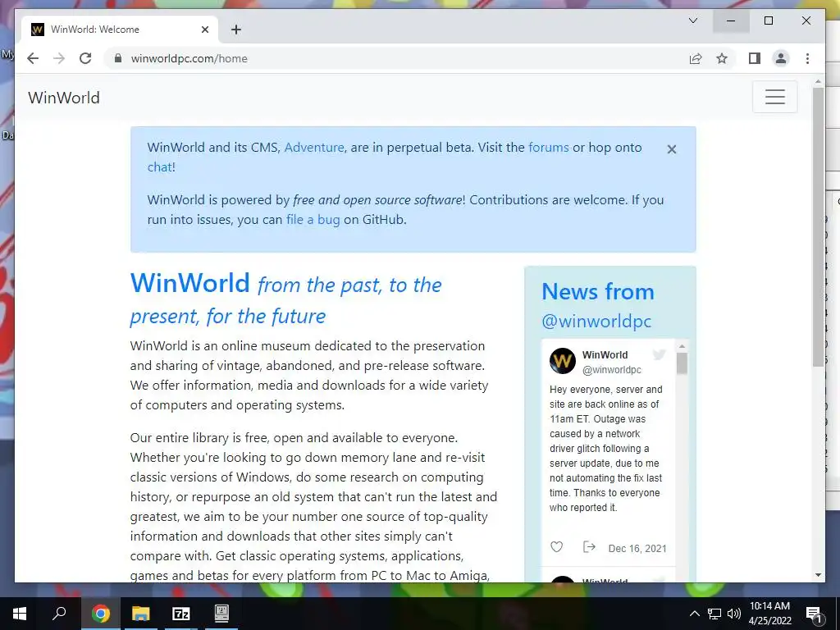Image resolution: width=840 pixels, height=630 pixels.
Task: Dismiss the blue beta notice banner
Action: pyautogui.click(x=672, y=149)
